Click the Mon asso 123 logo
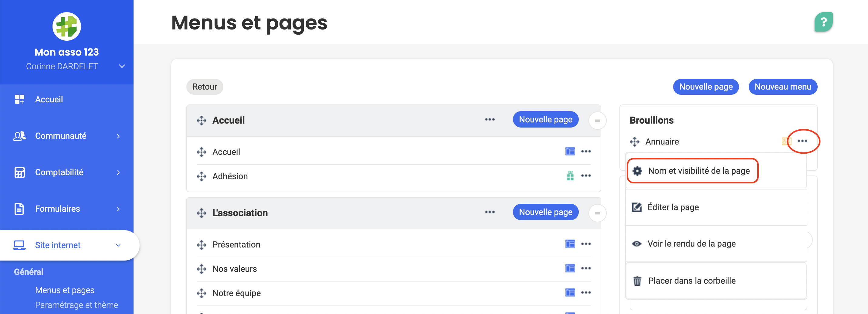 [x=67, y=26]
